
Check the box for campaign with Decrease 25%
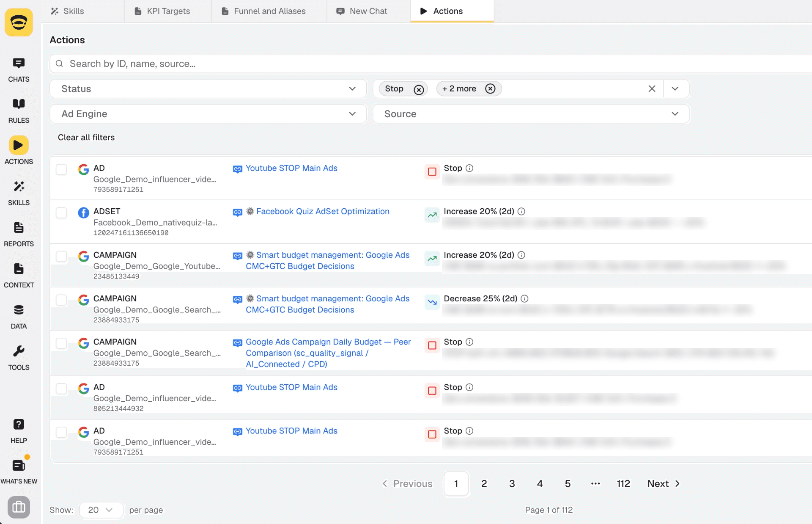pyautogui.click(x=61, y=300)
